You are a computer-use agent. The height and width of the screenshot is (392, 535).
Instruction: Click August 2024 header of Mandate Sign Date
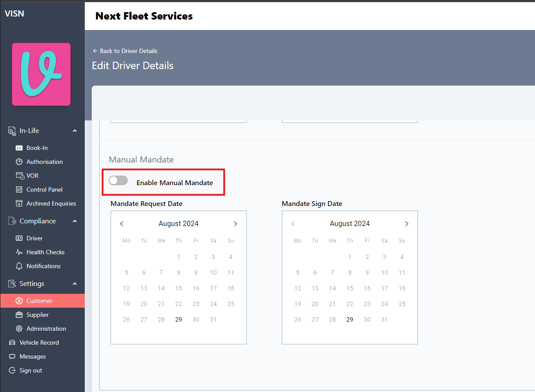click(350, 224)
